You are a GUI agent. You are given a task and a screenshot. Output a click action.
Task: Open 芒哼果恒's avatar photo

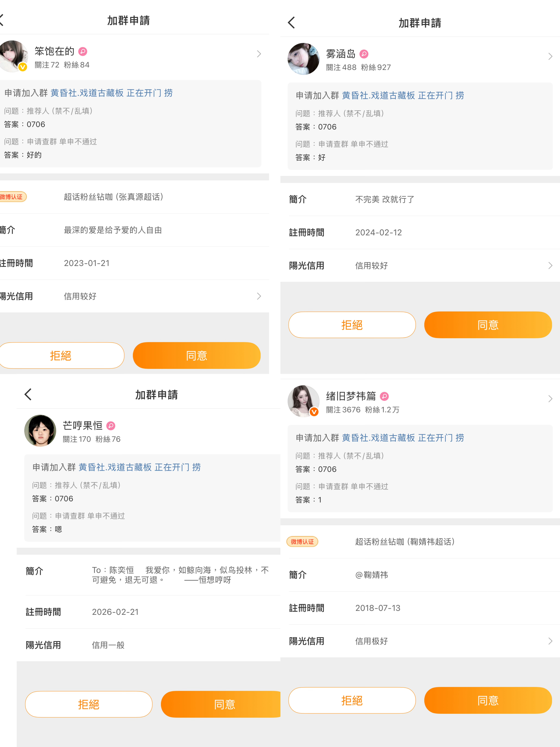[40, 431]
